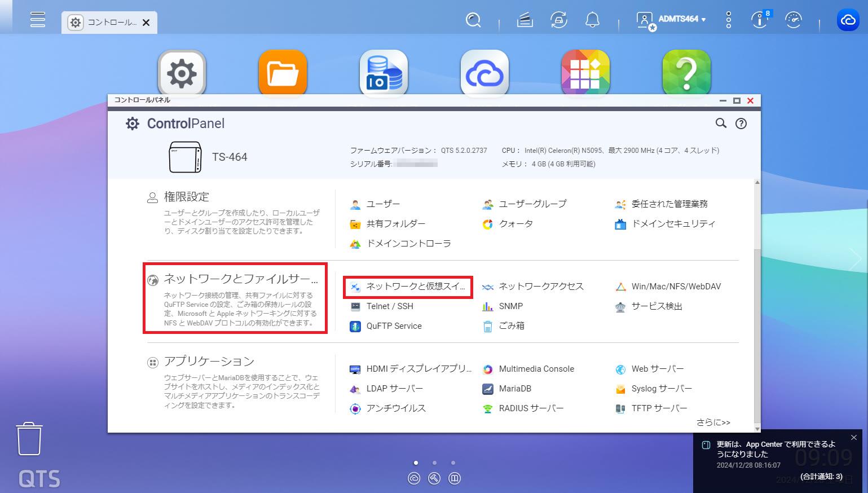
Task: Click the さらに>> more link
Action: (713, 422)
